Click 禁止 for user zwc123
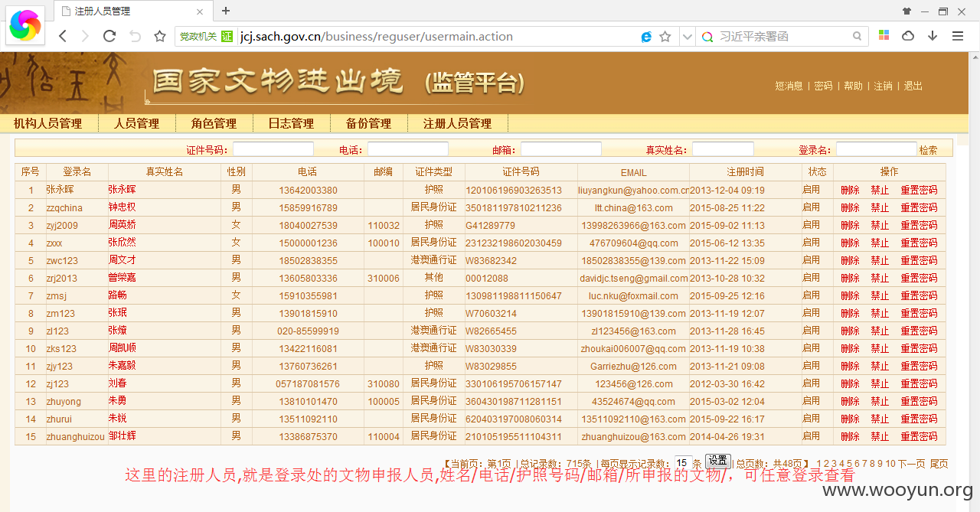The image size is (980, 512). (880, 260)
